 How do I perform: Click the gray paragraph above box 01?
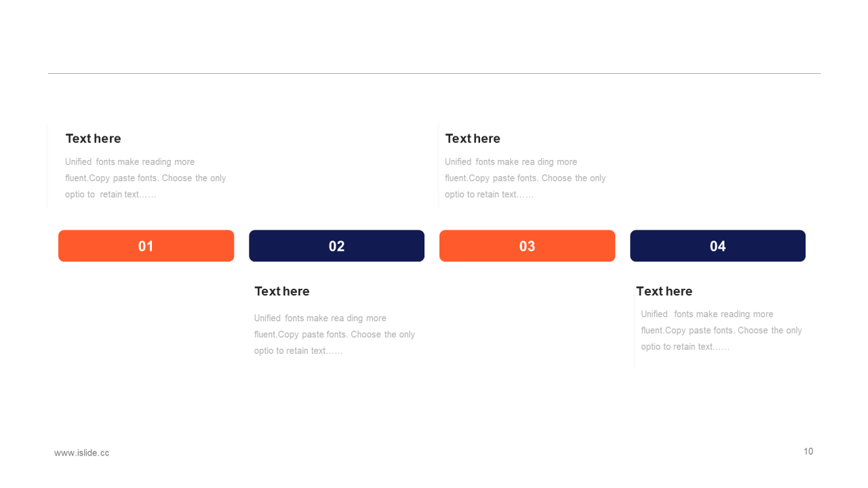[146, 178]
